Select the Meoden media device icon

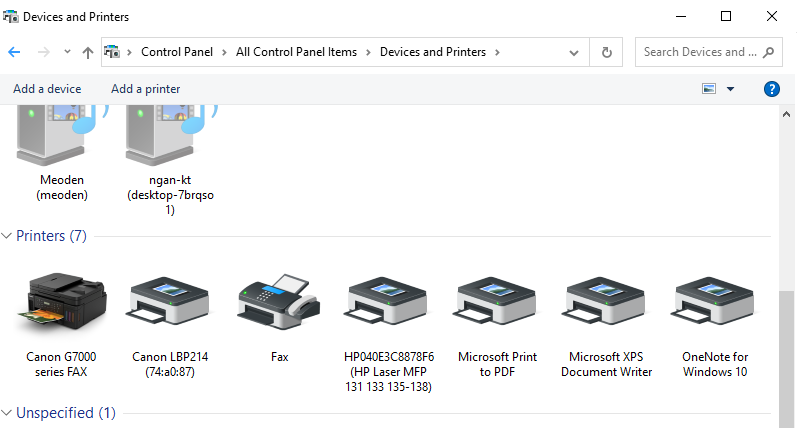(x=63, y=135)
